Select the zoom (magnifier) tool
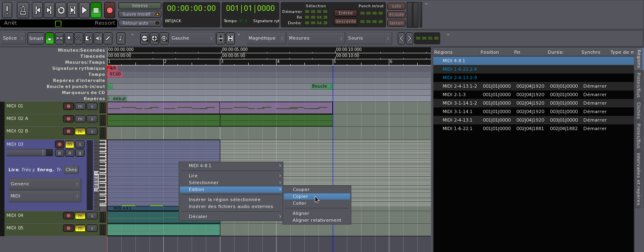This screenshot has height=252, width=644. 70,38
